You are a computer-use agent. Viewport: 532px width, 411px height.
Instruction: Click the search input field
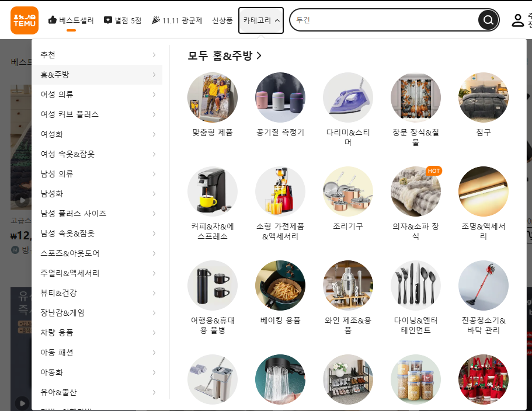point(384,20)
